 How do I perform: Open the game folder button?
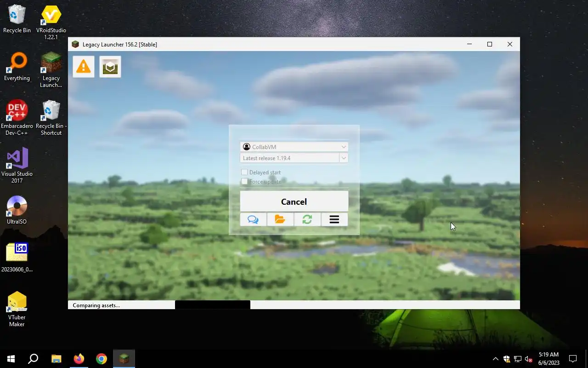click(280, 219)
